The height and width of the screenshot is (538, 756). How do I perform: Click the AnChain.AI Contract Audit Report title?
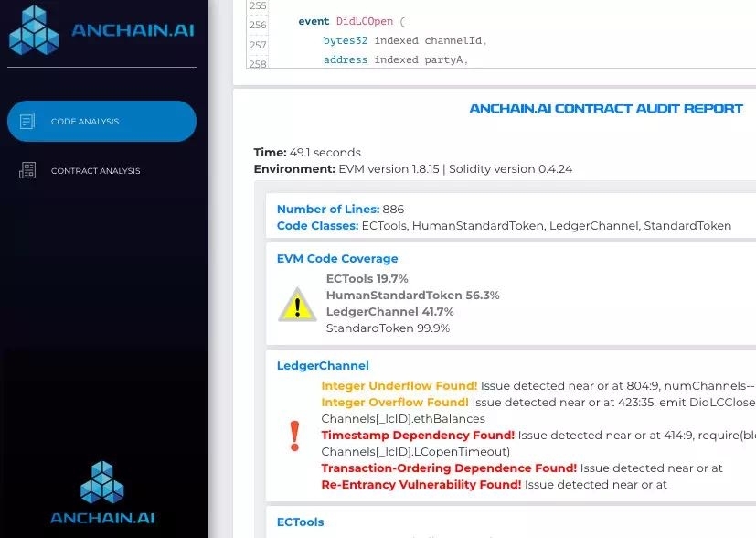[x=605, y=109]
